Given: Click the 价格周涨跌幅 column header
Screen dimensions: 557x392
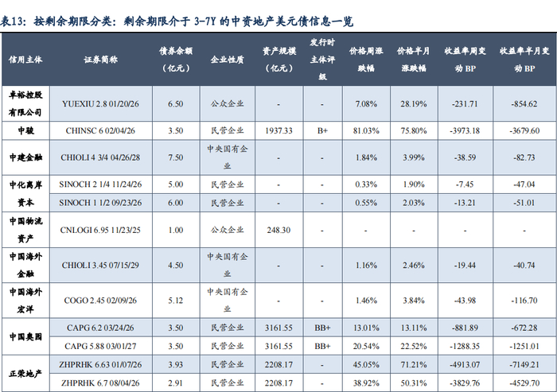Looking at the screenshot, I should [366, 60].
